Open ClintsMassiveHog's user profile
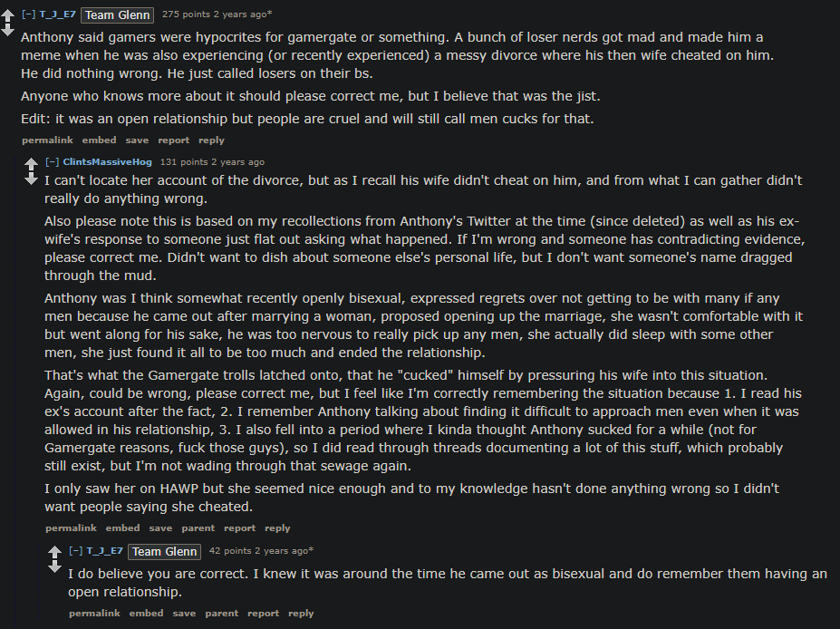The height and width of the screenshot is (629, 840). [x=107, y=162]
